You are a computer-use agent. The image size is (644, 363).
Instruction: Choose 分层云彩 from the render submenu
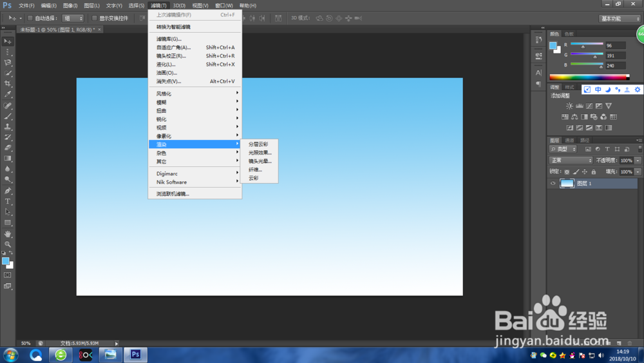tap(259, 144)
